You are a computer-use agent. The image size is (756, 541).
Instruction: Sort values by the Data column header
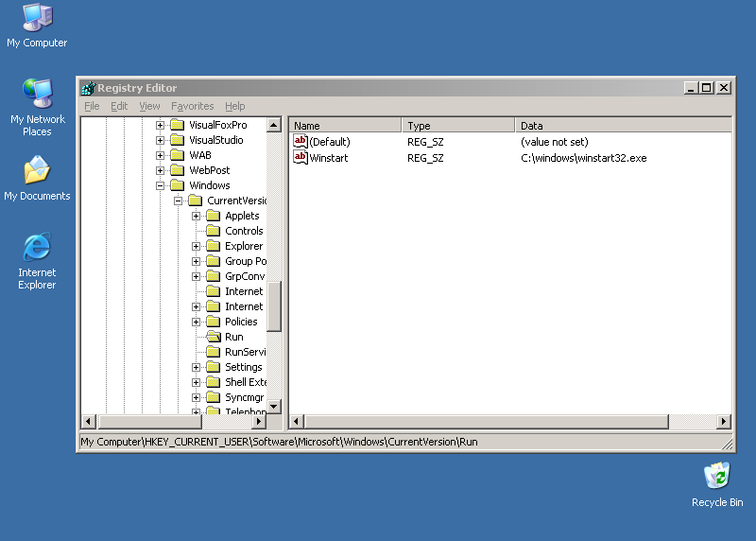[x=624, y=126]
